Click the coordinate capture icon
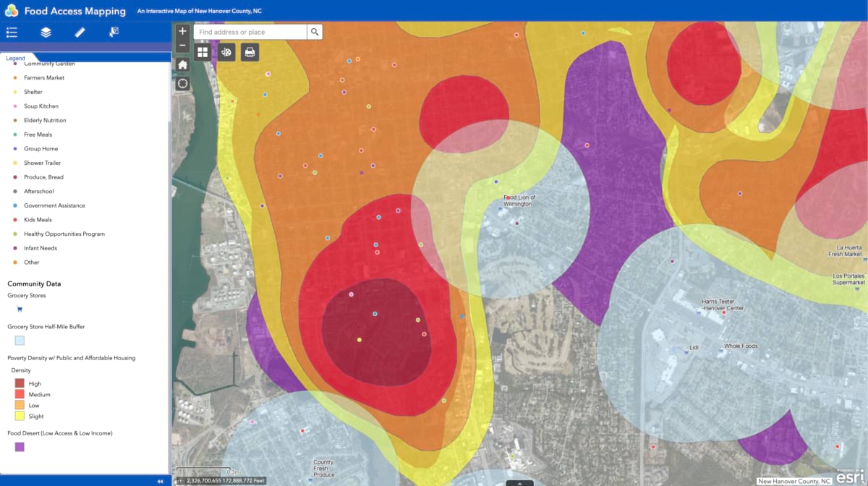The width and height of the screenshot is (868, 486). coord(180,480)
